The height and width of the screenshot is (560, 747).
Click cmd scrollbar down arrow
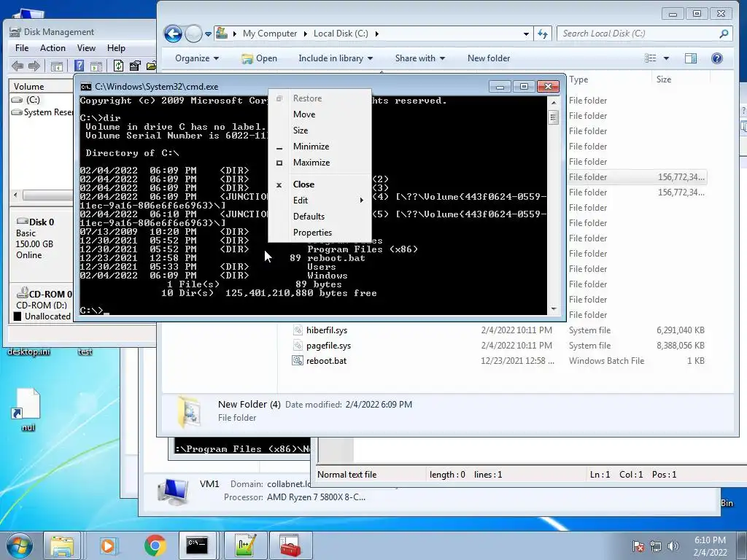[x=553, y=309]
